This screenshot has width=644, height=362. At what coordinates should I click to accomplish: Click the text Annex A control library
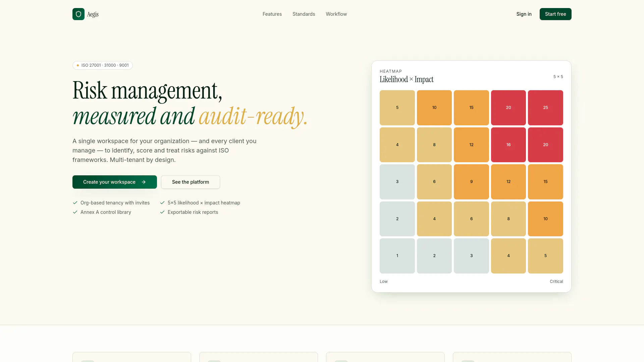(106, 212)
